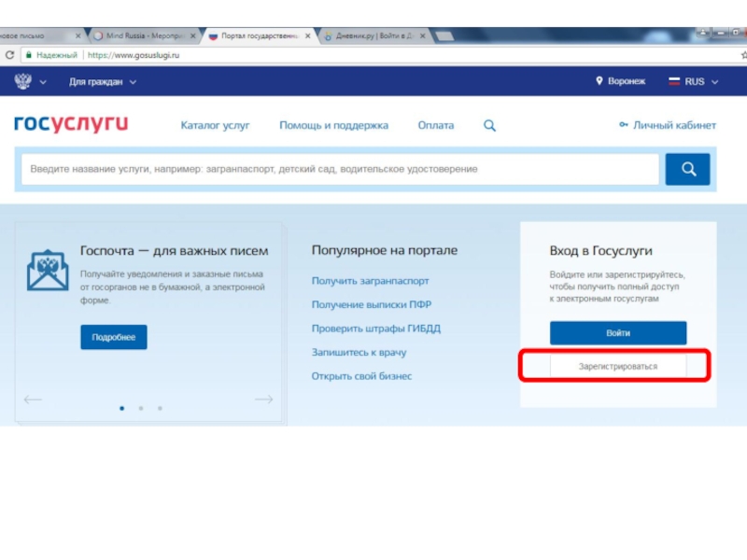Viewport: 747px width, 560px height.
Task: Open the Для граждан dropdown
Action: click(103, 82)
